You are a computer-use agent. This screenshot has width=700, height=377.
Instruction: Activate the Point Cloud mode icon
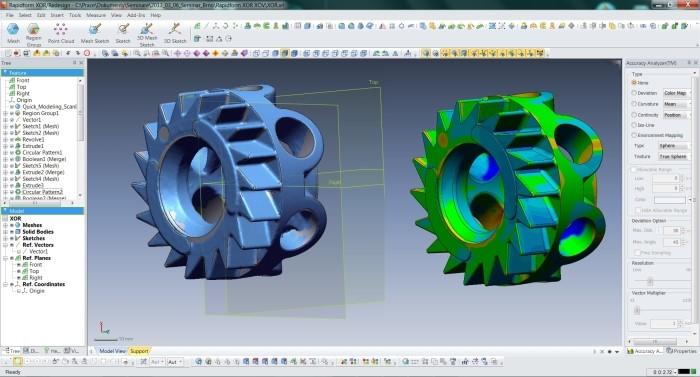click(61, 33)
